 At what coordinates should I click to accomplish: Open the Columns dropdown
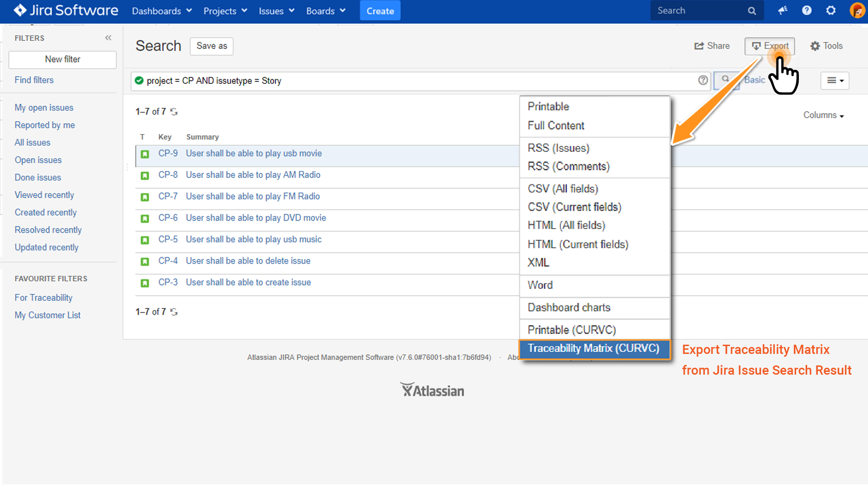click(823, 115)
